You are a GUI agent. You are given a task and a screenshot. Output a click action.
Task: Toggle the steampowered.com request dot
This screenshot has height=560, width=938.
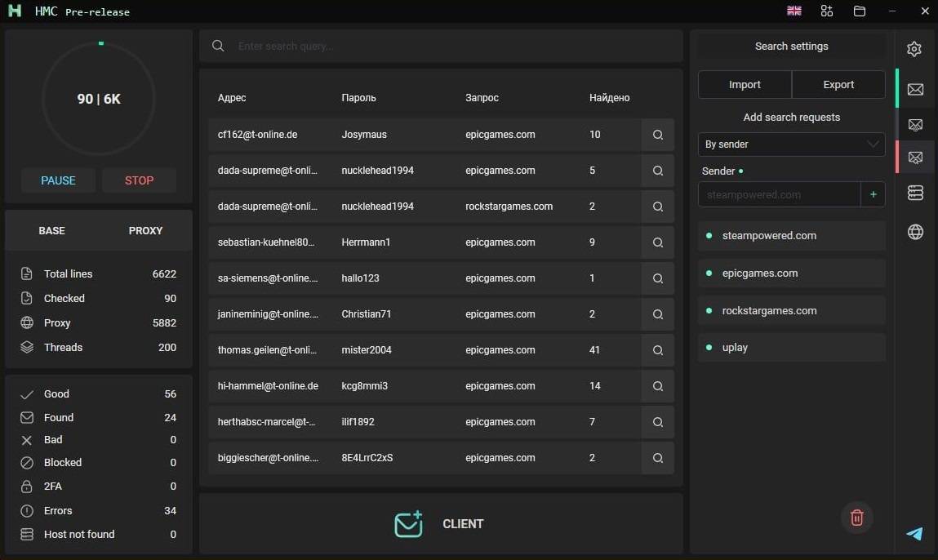pos(710,236)
